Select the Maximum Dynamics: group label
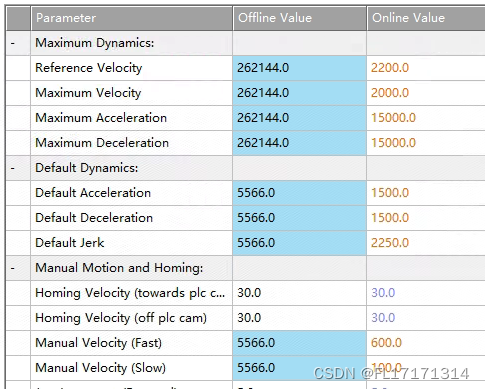The height and width of the screenshot is (389, 485). tap(95, 43)
